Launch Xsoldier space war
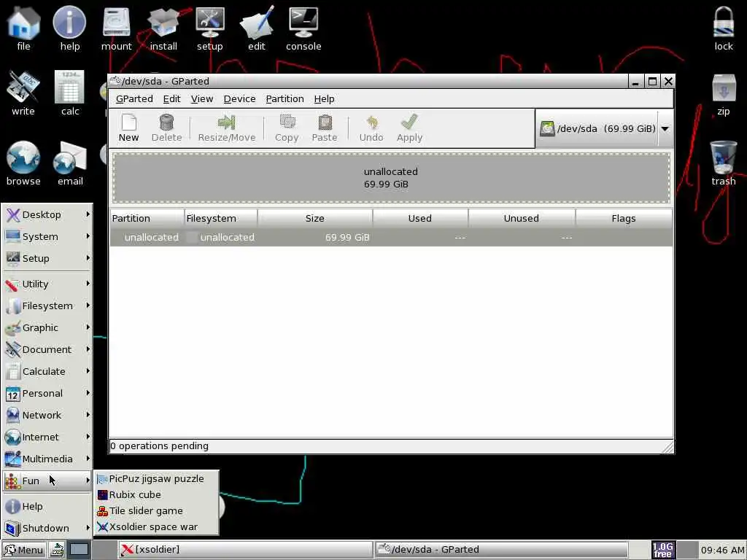The image size is (747, 560). click(x=156, y=527)
